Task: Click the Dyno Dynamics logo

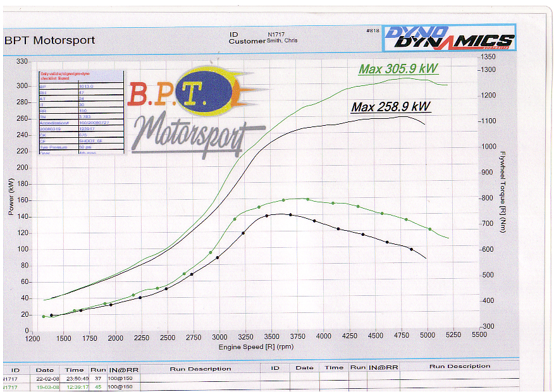Action: click(449, 37)
